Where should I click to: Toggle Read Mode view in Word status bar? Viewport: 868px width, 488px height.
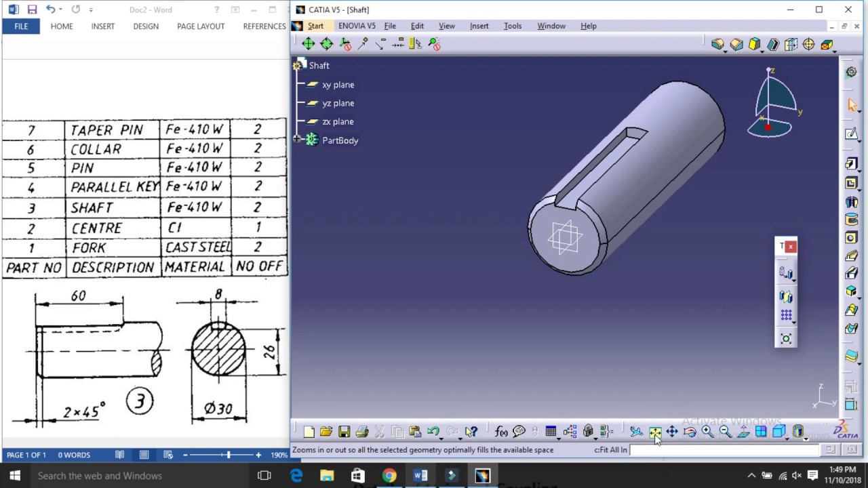pos(119,455)
